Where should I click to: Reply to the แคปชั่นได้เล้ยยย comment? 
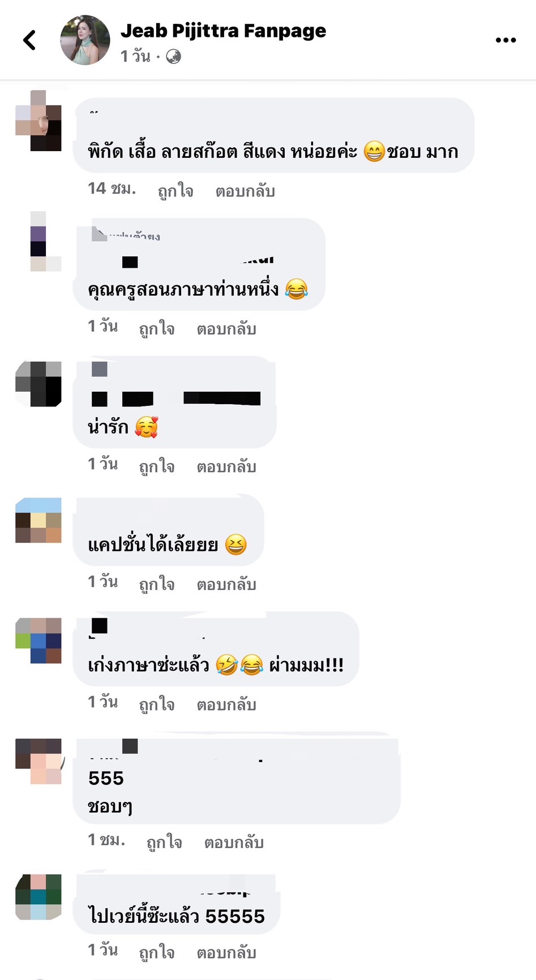(226, 584)
